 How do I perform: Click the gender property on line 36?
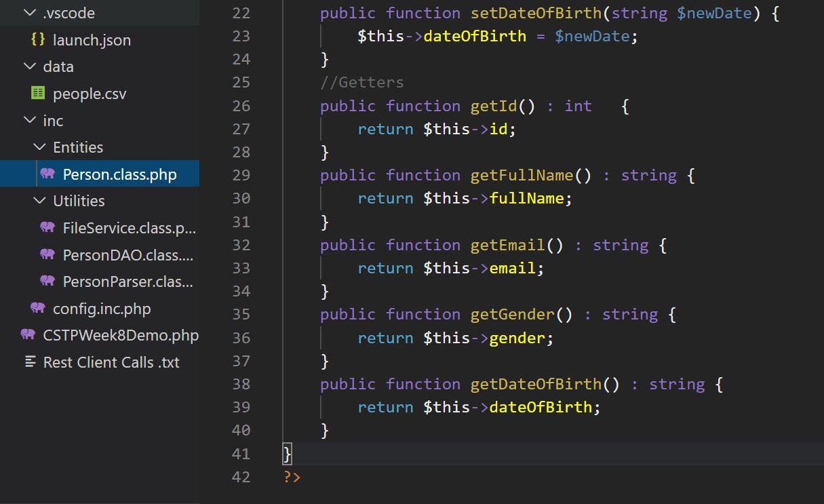[517, 338]
